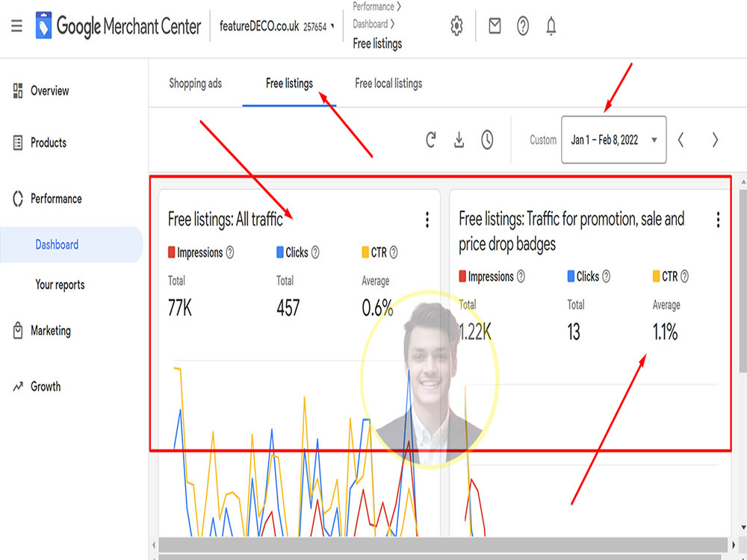Toggle yellow CTR series in promotion card
Viewport: 747px width, 560px height.
click(x=657, y=276)
